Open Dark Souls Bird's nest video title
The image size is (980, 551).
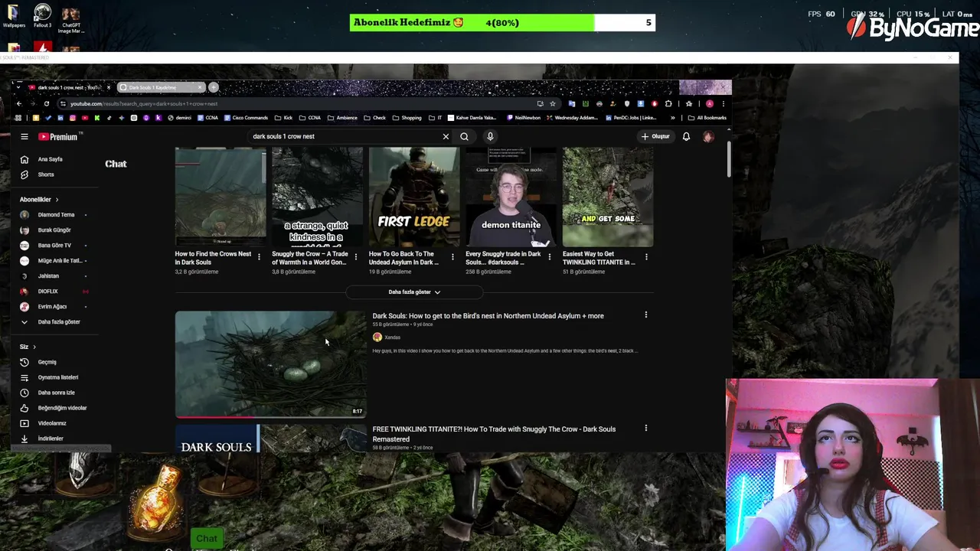488,315
